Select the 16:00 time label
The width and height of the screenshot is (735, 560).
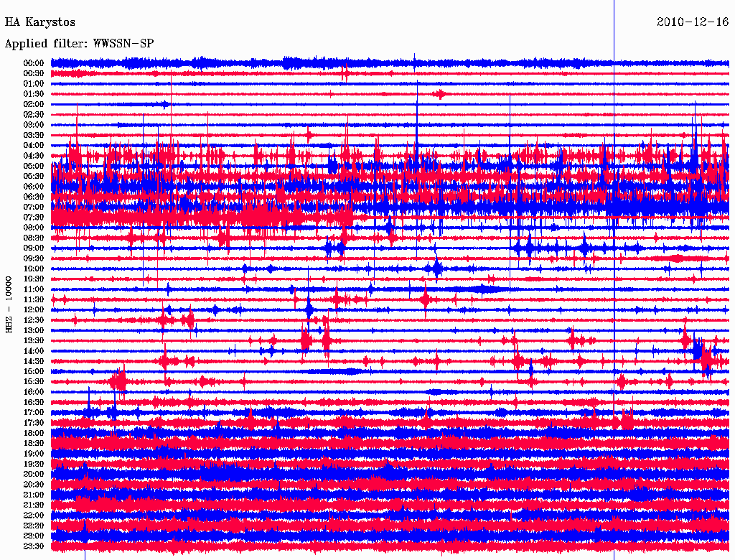[x=33, y=392]
